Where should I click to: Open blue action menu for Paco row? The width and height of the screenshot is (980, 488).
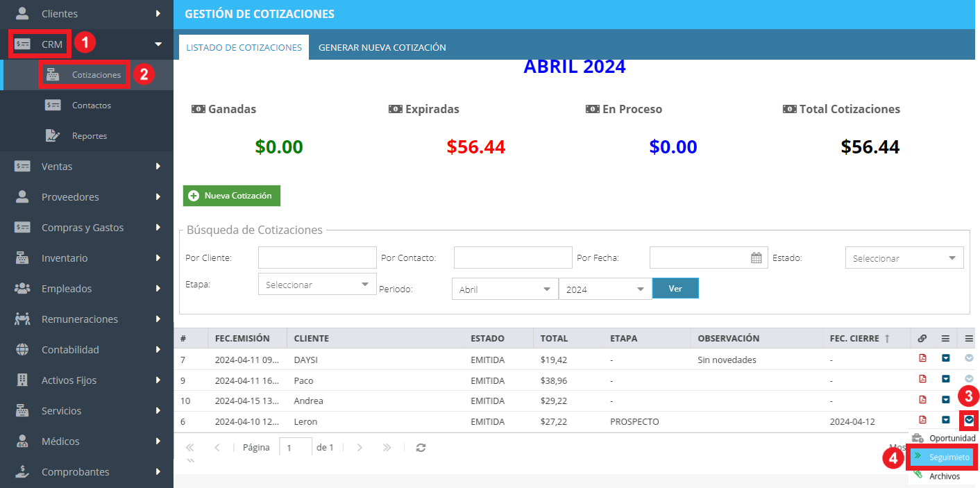click(x=945, y=379)
